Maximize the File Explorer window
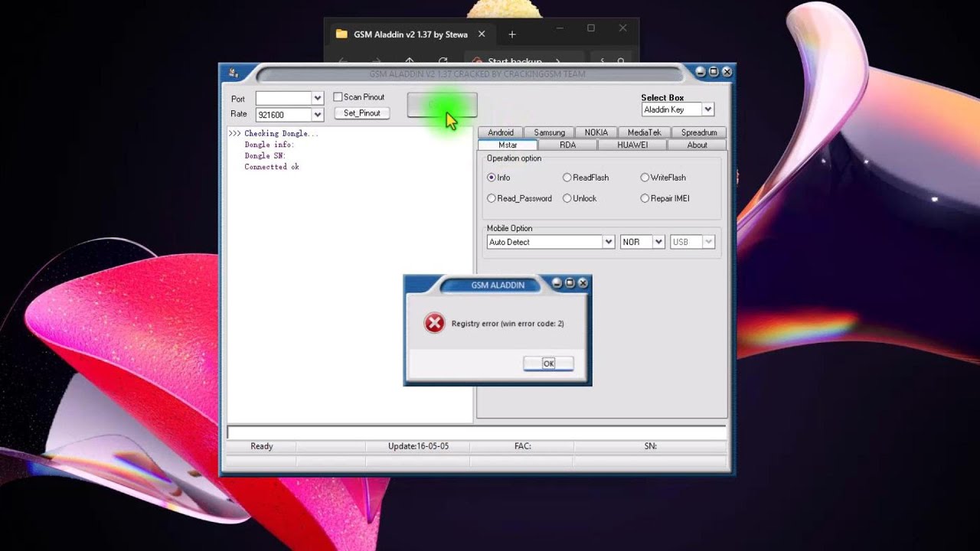Viewport: 980px width, 551px height. (591, 28)
